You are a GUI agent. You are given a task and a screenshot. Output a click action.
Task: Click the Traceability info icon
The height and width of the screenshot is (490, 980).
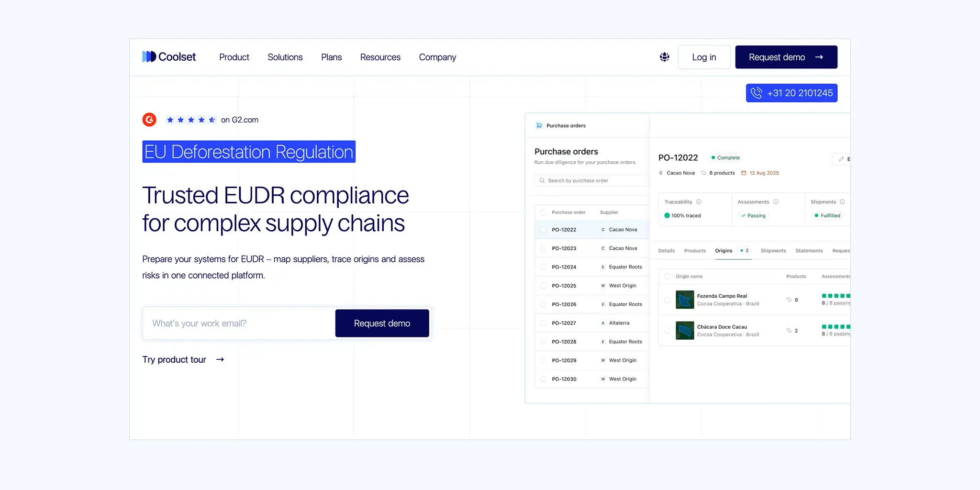(699, 202)
